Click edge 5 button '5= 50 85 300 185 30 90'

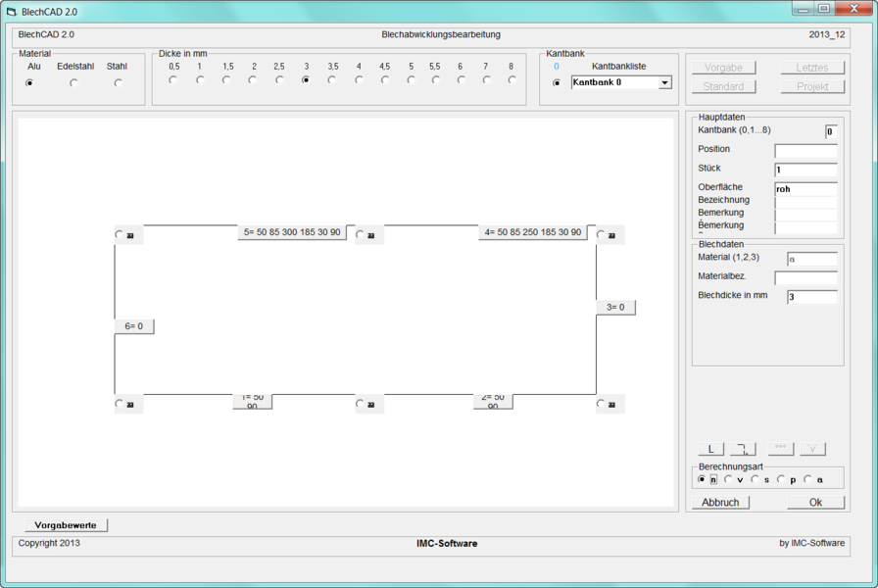[292, 232]
